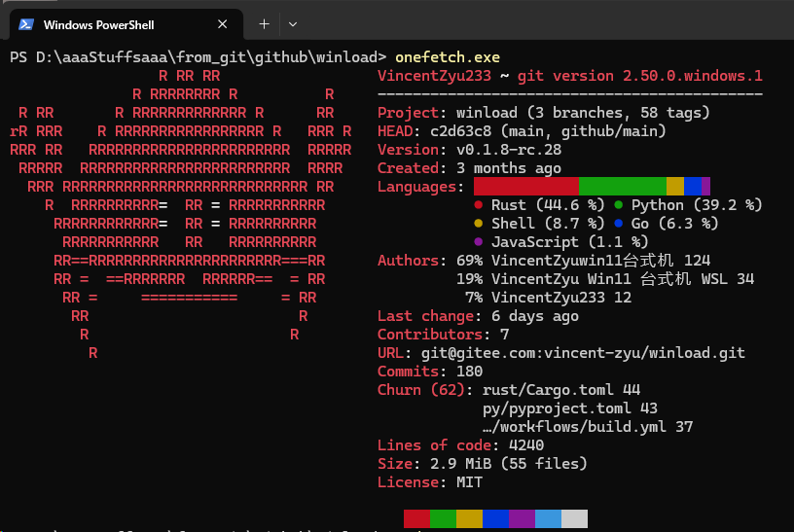Click the red Rust segment in language bar
The width and height of the screenshot is (794, 532).
[526, 187]
